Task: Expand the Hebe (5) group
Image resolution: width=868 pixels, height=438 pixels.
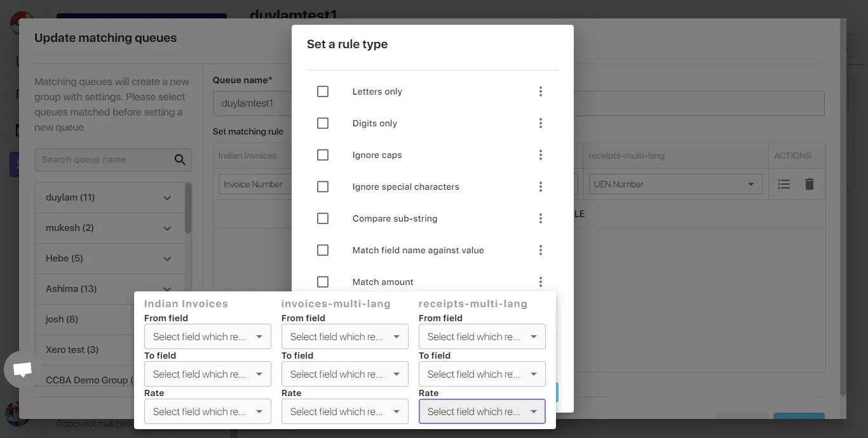Action: [x=167, y=259]
